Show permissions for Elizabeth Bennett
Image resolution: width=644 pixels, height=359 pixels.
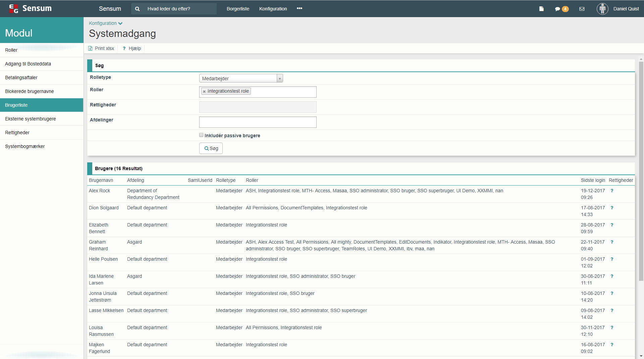click(612, 225)
